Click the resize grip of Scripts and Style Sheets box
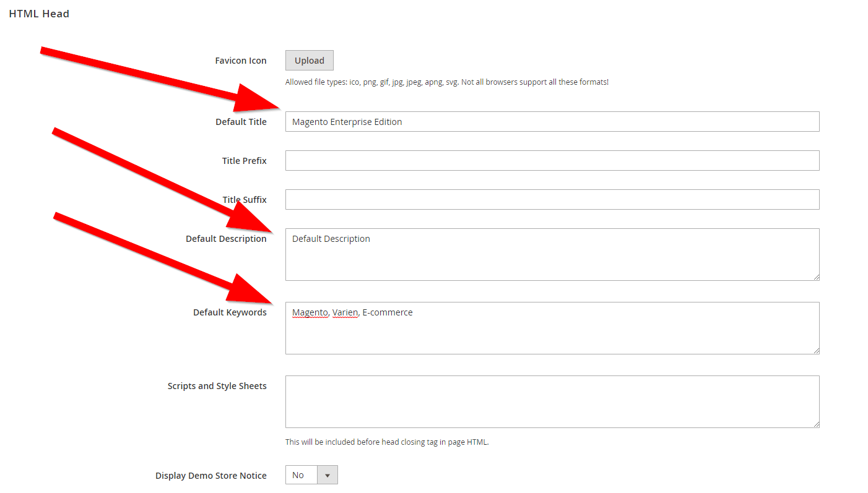This screenshot has height=493, width=868. [815, 423]
